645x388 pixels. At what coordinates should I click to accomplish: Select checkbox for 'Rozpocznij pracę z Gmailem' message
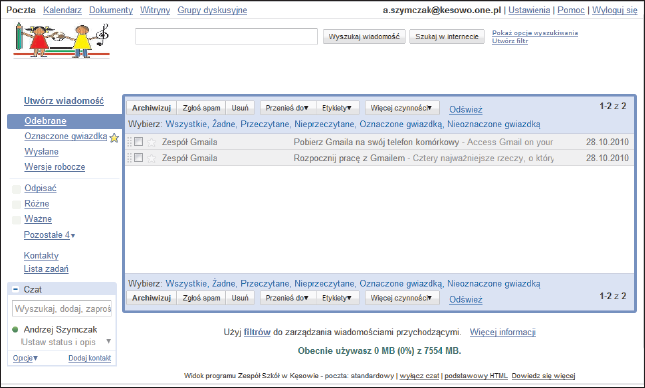pyautogui.click(x=139, y=158)
